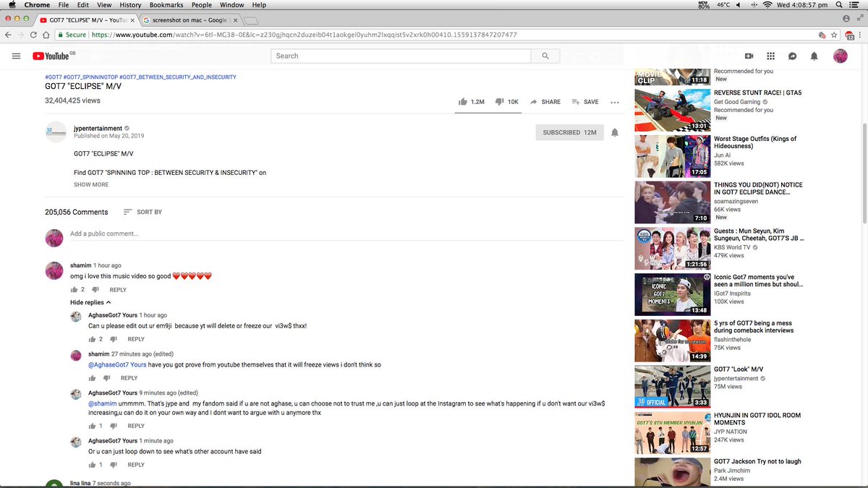Open the Chrome File menu

64,5
